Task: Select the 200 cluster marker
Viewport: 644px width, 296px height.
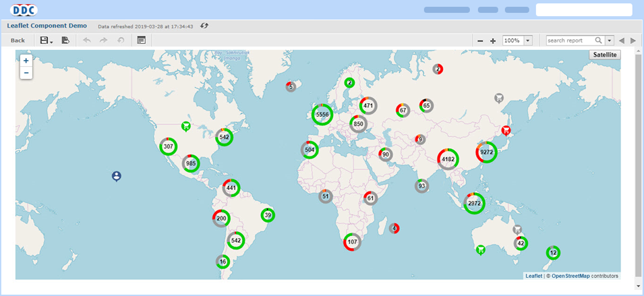Action: coord(221,218)
